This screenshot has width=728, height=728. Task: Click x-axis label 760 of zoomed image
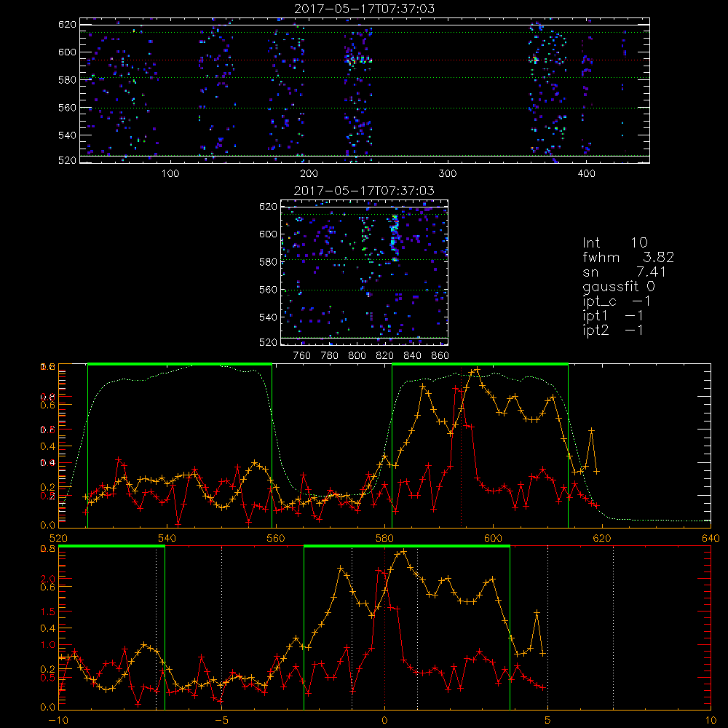click(x=302, y=356)
